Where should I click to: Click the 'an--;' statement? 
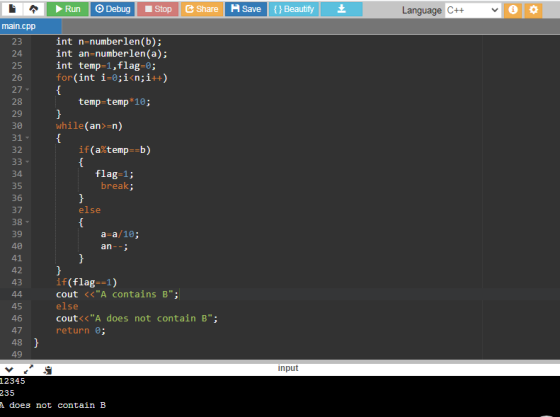click(114, 246)
